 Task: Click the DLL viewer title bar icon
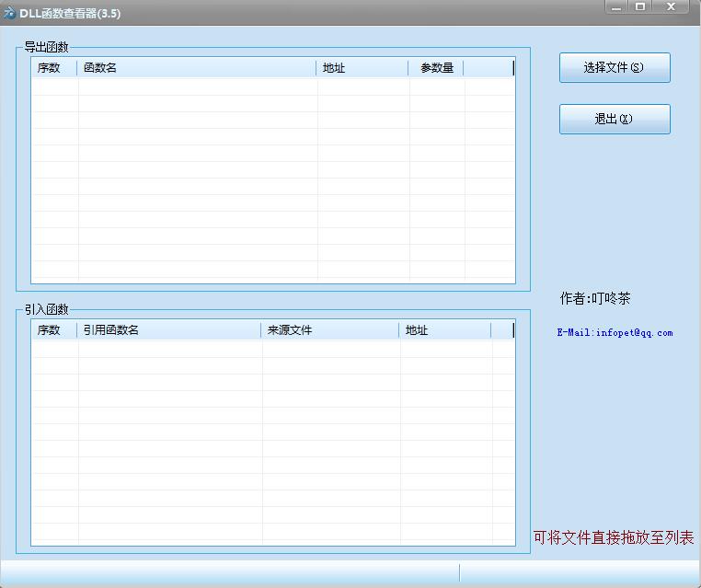click(x=9, y=13)
